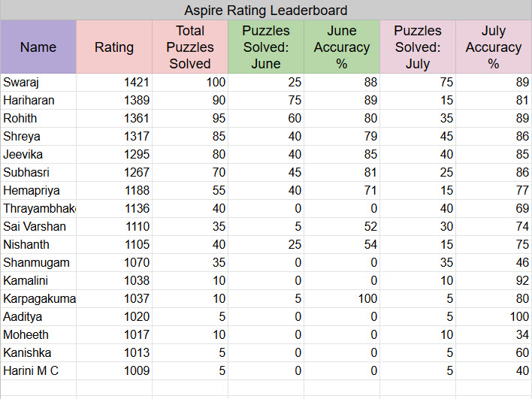Select the name cell Rohith
Viewport: 532px width, 399px height.
click(x=38, y=118)
